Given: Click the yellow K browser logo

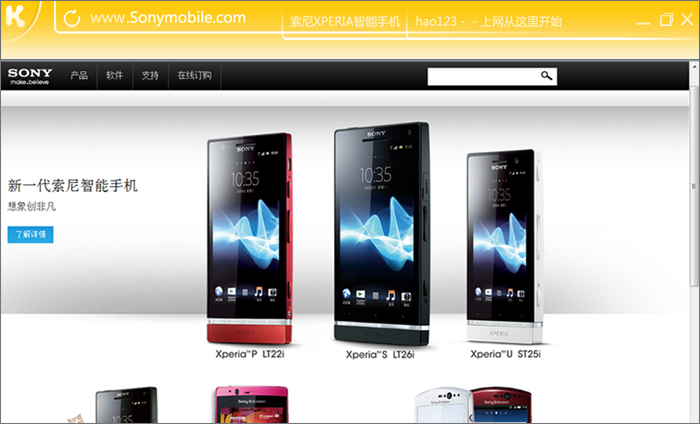Looking at the screenshot, I should [x=15, y=17].
